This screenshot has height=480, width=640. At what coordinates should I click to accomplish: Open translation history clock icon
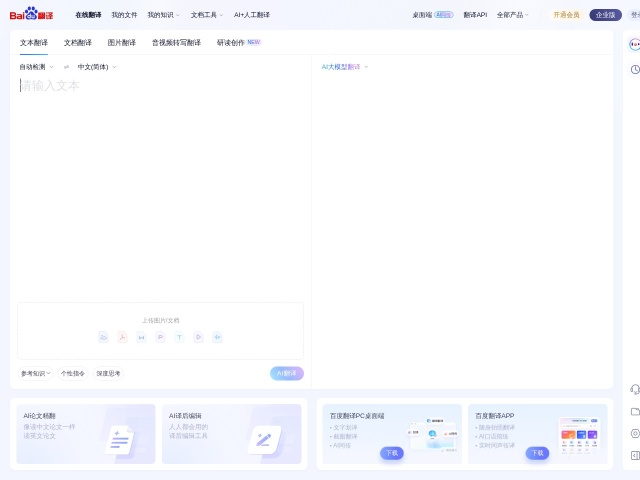pyautogui.click(x=635, y=69)
